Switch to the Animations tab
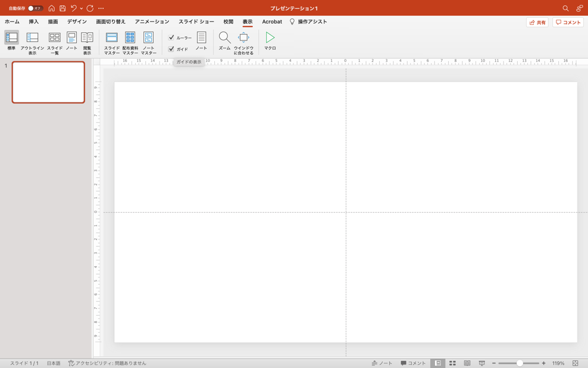The width and height of the screenshot is (588, 368). pyautogui.click(x=152, y=22)
